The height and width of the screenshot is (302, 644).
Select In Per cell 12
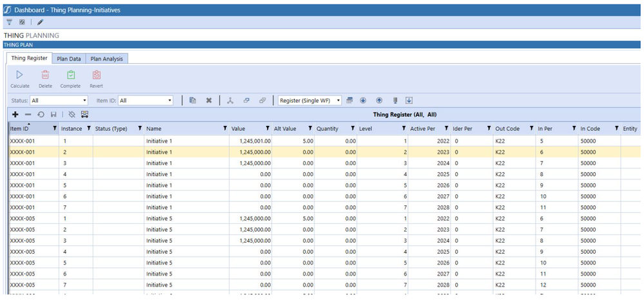(x=558, y=285)
